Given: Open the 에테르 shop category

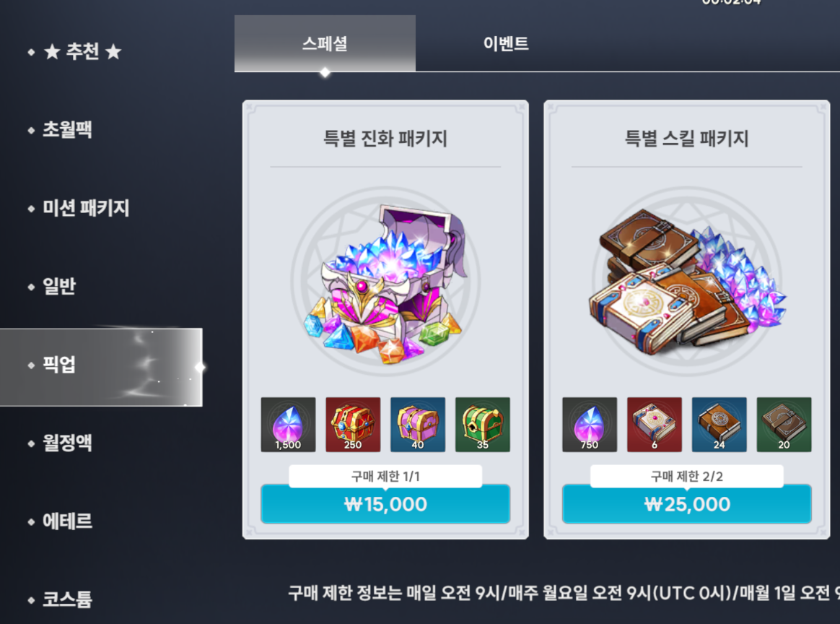Looking at the screenshot, I should pos(68,521).
